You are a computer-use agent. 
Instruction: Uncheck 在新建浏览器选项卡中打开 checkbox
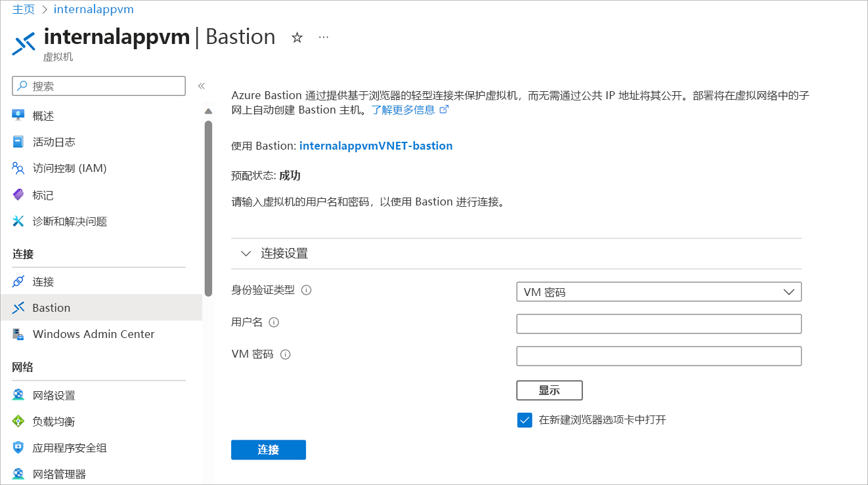tap(524, 420)
